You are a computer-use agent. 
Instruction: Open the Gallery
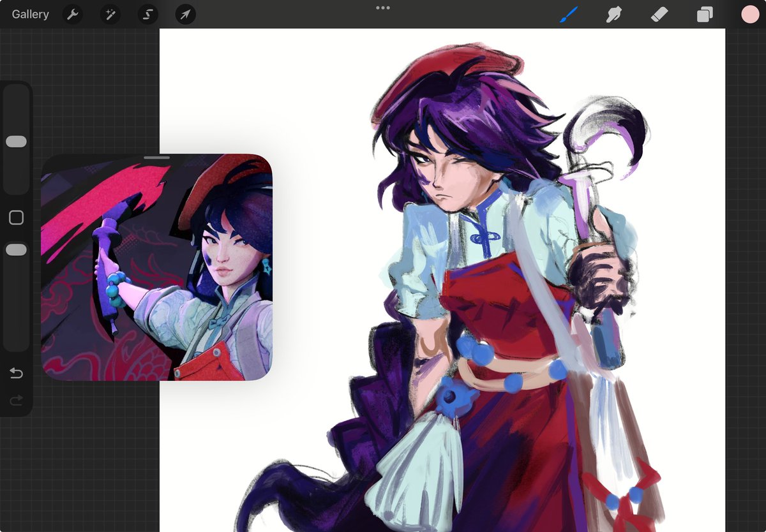pos(30,14)
